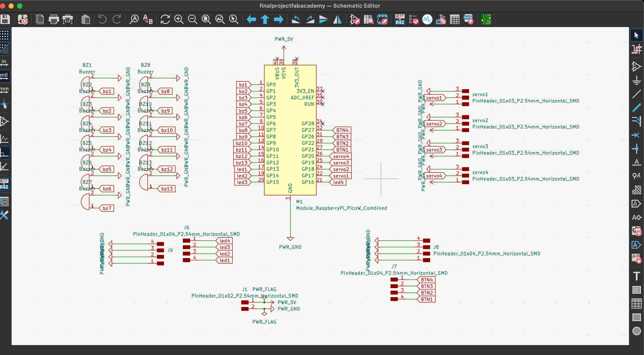644x355 pixels.
Task: Toggle grid overrides
Action: pyautogui.click(x=4, y=49)
